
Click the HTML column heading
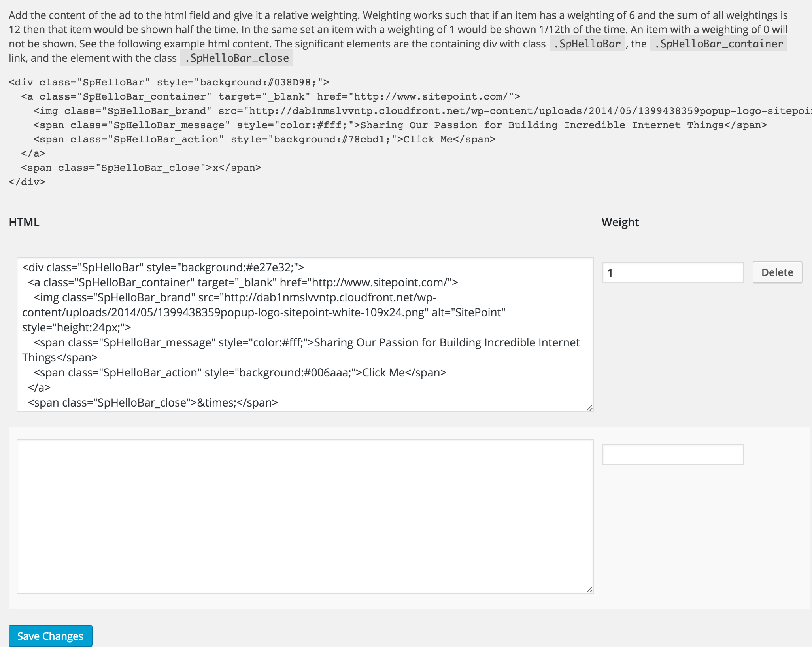(24, 222)
